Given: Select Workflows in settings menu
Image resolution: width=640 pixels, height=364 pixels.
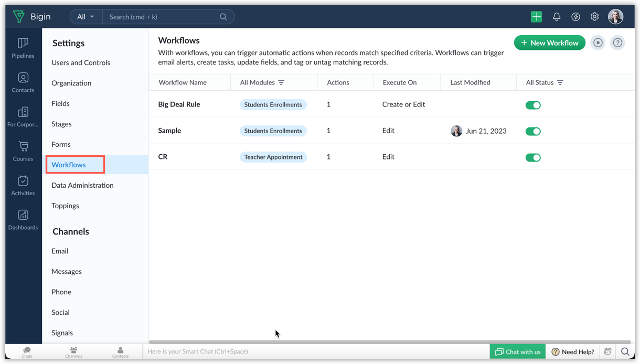Looking at the screenshot, I should (x=69, y=165).
